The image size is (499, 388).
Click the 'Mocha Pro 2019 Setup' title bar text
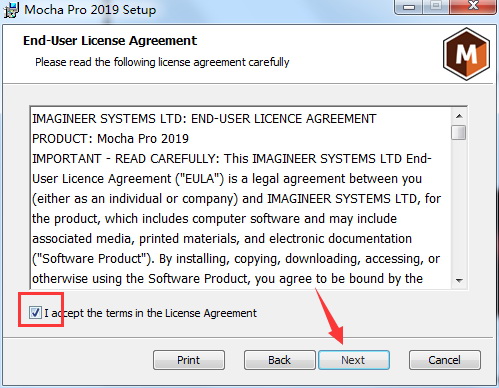[x=90, y=9]
